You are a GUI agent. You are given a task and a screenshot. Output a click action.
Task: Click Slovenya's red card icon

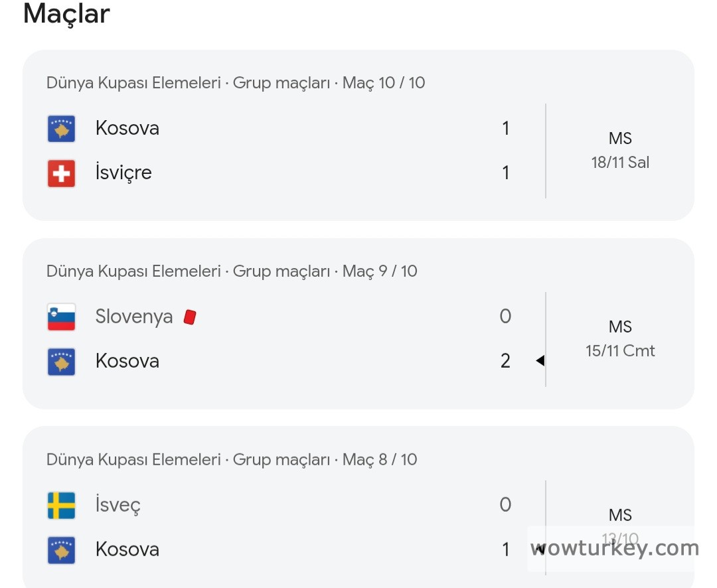tap(190, 317)
